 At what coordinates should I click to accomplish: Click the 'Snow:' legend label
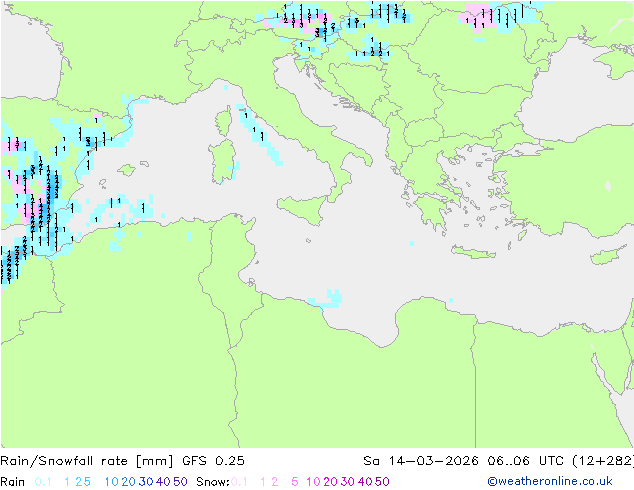tap(213, 482)
